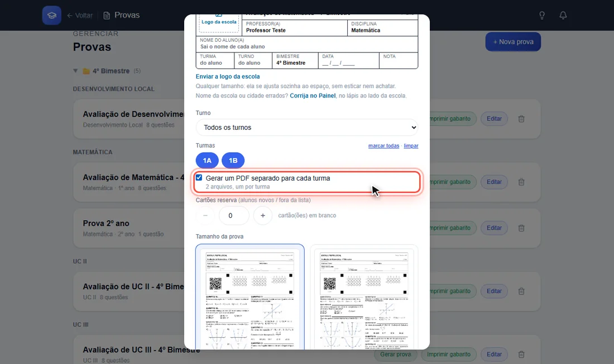Print gabarito for Avaliação de UC III
Viewport: 614px width, 364px height.
coord(449,355)
